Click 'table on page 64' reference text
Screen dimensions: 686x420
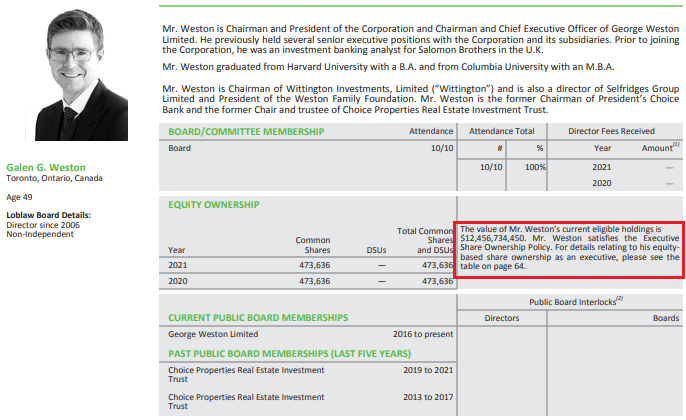(x=492, y=266)
